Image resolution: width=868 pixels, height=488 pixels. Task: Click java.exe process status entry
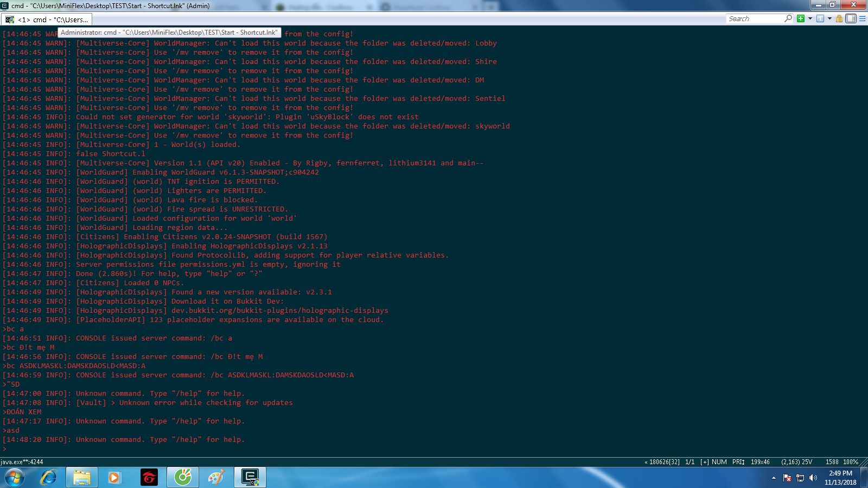[22, 462]
